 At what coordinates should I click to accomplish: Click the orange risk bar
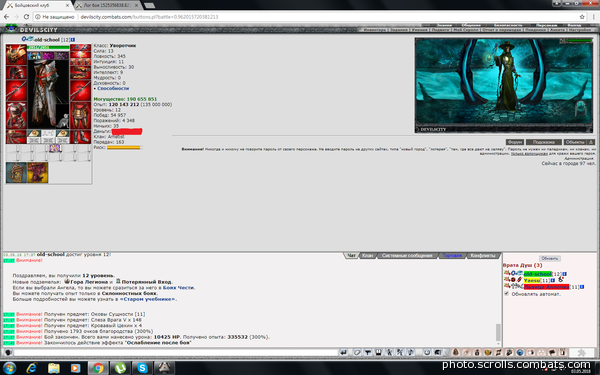click(x=124, y=147)
